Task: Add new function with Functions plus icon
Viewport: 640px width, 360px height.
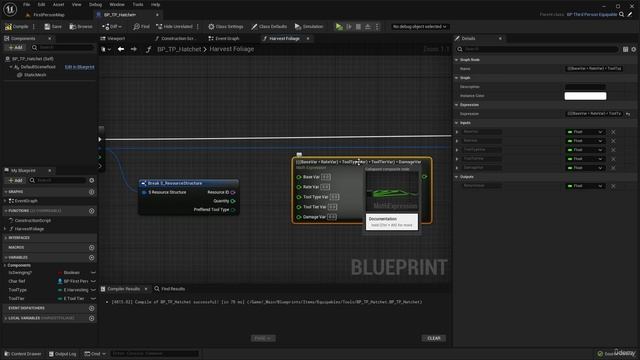Action: 92,211
